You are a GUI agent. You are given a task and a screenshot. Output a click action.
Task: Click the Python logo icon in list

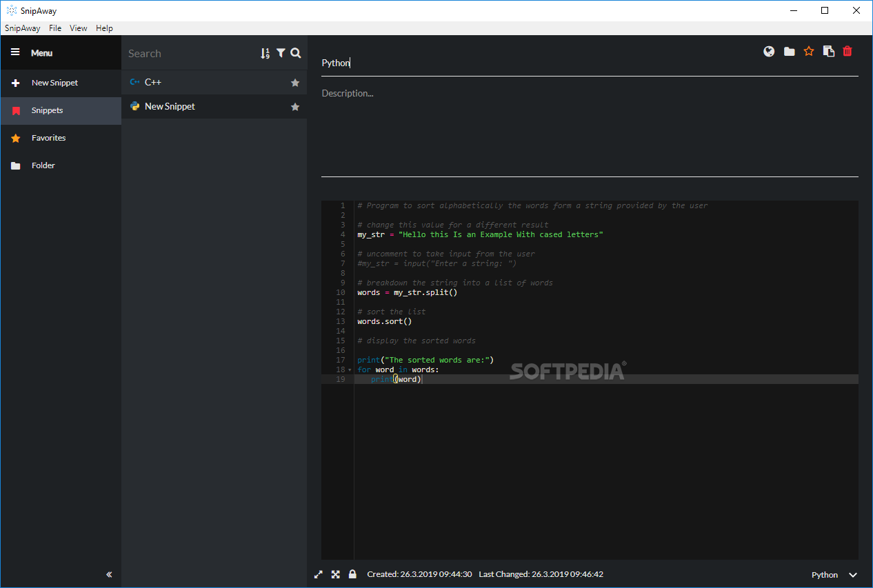point(135,106)
